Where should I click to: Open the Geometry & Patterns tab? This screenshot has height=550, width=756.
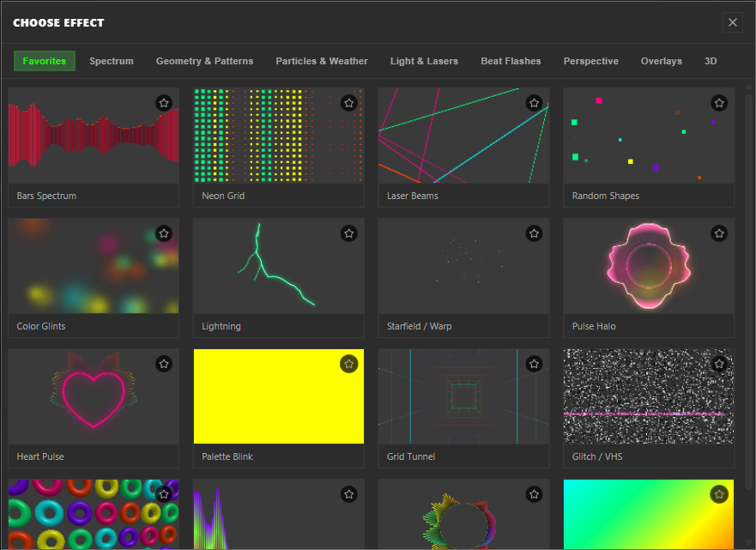pyautogui.click(x=204, y=61)
